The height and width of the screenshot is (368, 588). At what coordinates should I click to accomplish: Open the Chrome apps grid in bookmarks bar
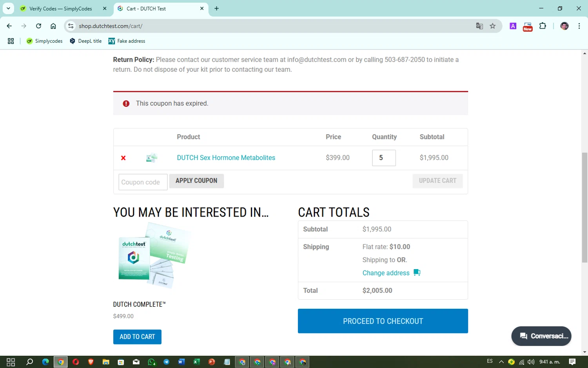(11, 41)
